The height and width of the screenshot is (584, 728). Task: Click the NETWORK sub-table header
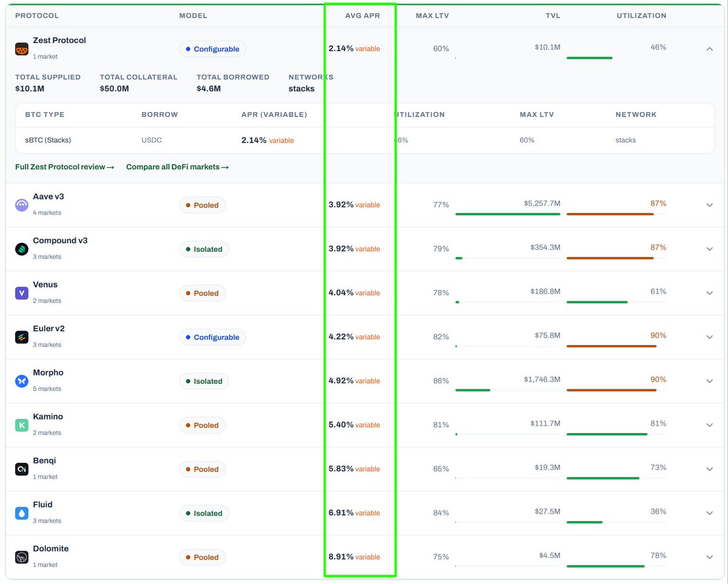coord(636,115)
